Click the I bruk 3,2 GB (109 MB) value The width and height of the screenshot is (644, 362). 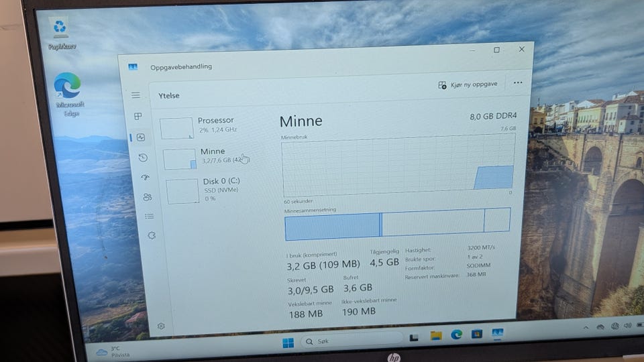tap(323, 265)
